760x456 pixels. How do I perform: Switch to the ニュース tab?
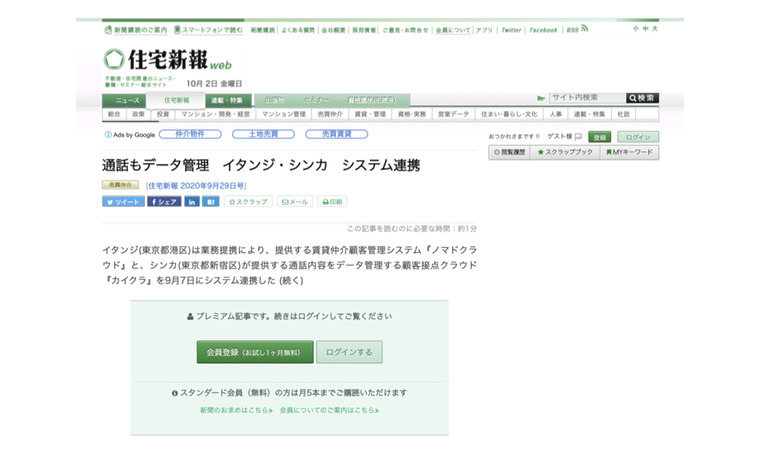(127, 100)
